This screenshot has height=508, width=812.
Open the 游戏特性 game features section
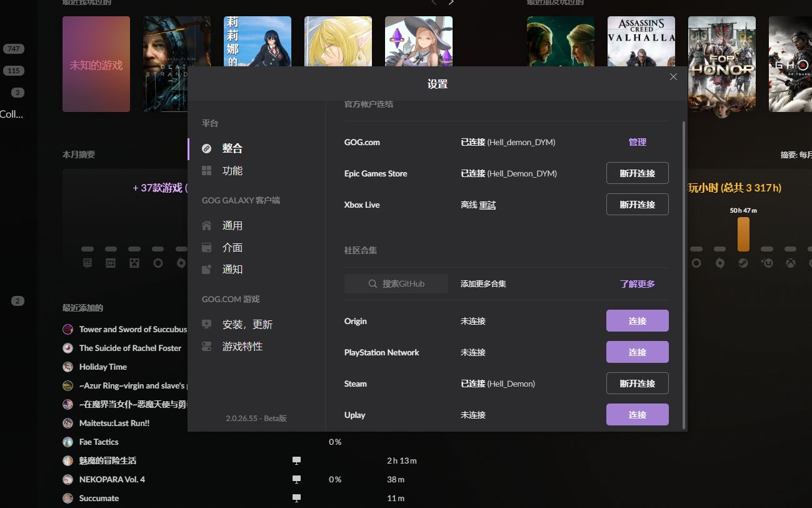(x=242, y=347)
